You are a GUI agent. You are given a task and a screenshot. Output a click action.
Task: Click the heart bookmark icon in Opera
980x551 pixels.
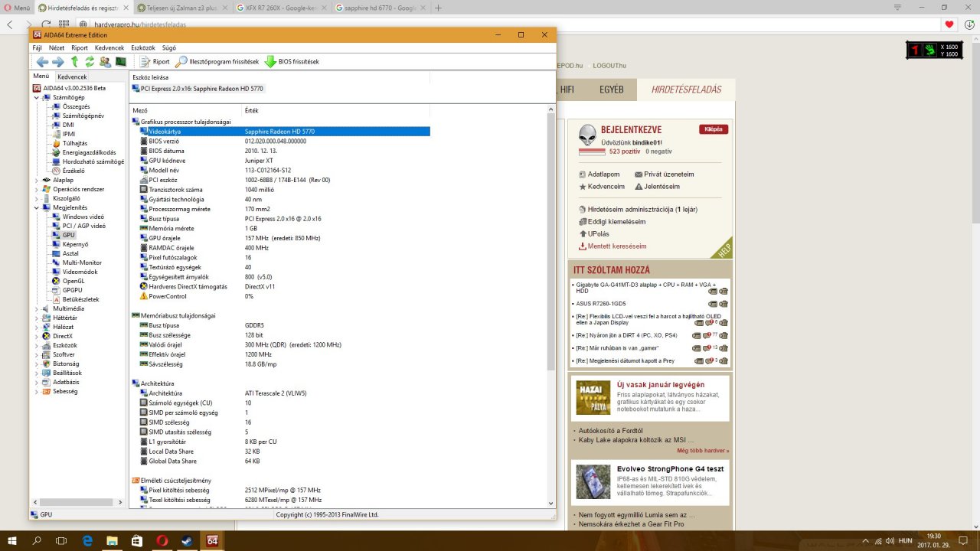(949, 24)
